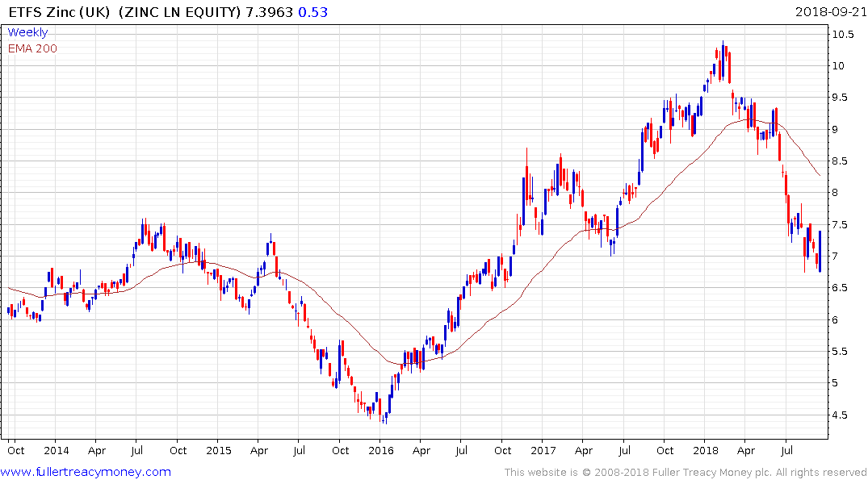Click the 6 price axis label
Image resolution: width=868 pixels, height=484 pixels.
click(x=835, y=319)
